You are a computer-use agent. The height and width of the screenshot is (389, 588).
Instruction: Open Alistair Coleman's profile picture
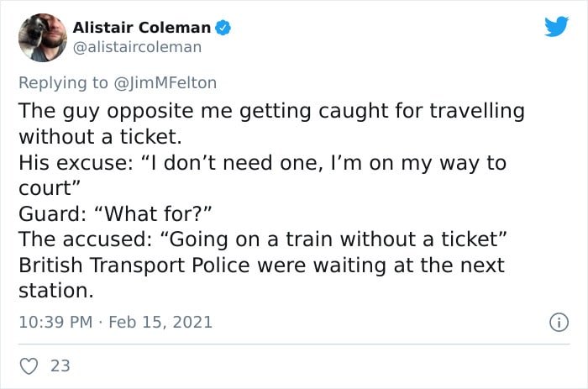[x=43, y=38]
